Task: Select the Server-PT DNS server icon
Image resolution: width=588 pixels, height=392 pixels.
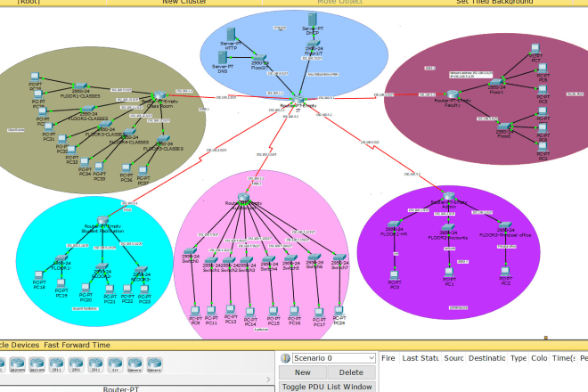Action: tap(223, 58)
